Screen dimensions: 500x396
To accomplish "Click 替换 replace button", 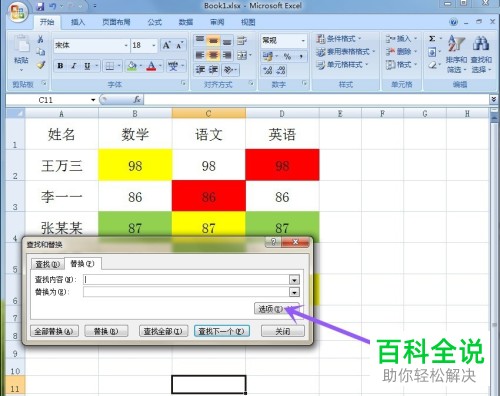I will [x=106, y=331].
